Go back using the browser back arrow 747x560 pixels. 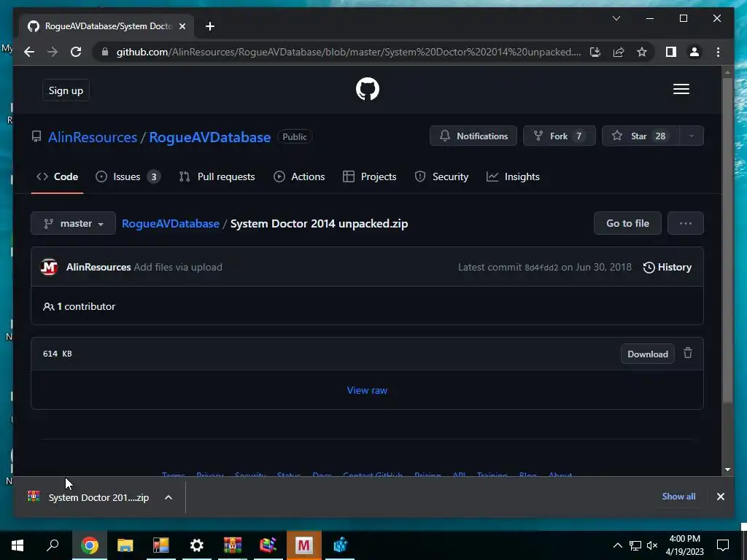29,52
